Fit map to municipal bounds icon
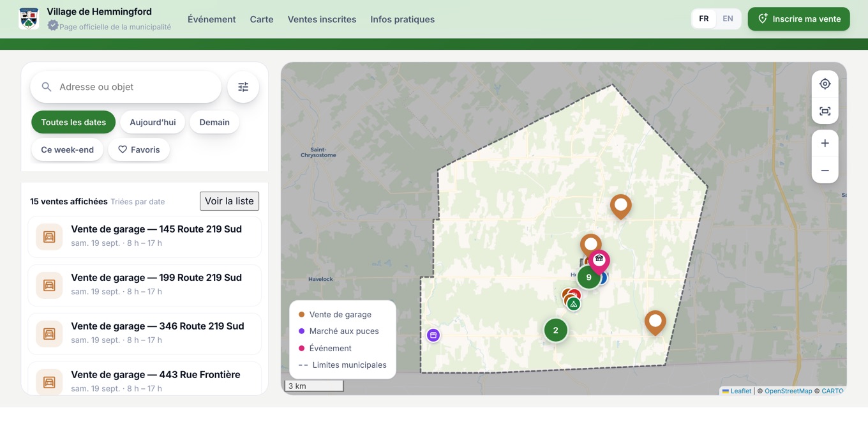 tap(825, 111)
